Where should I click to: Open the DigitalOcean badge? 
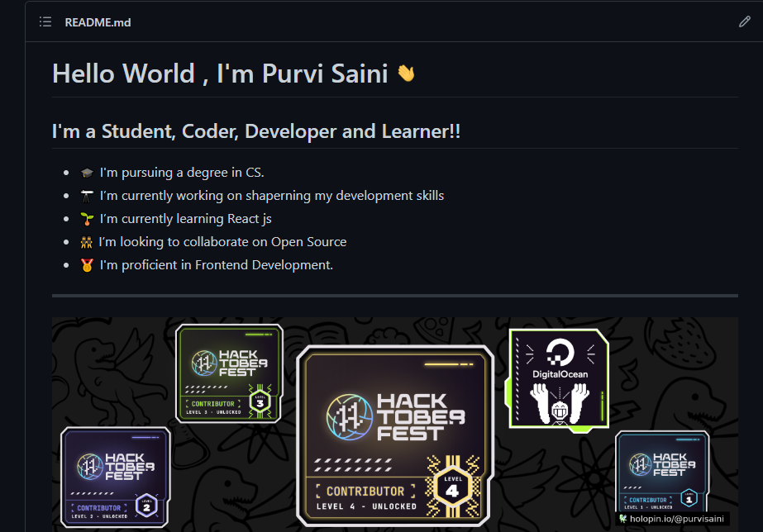[x=558, y=380]
